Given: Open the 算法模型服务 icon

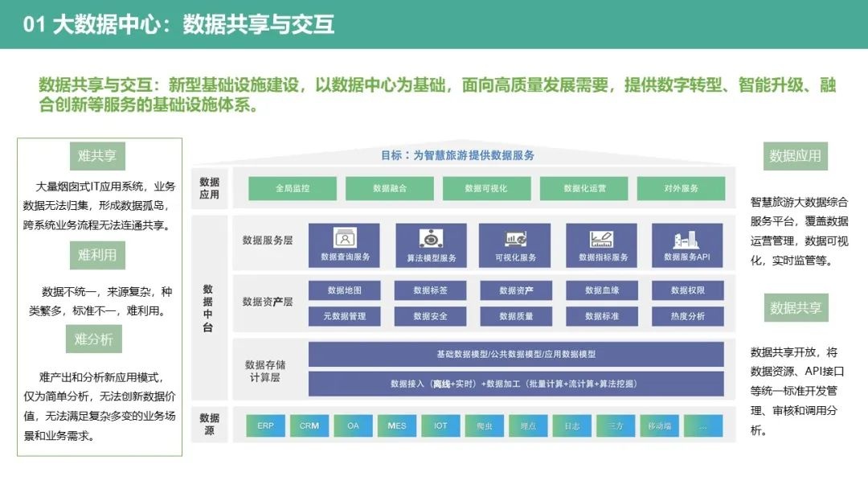Looking at the screenshot, I should pyautogui.click(x=432, y=240).
